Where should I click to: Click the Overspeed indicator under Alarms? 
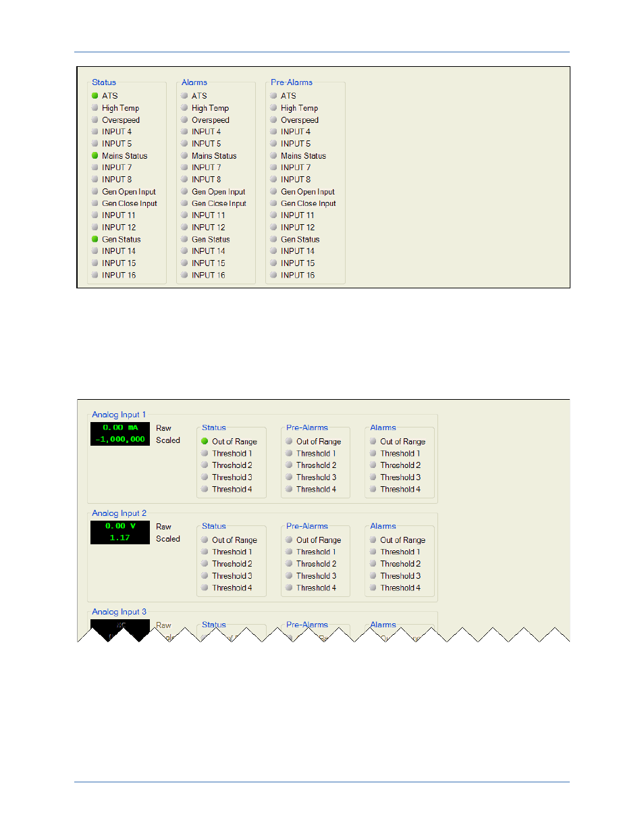[x=184, y=120]
